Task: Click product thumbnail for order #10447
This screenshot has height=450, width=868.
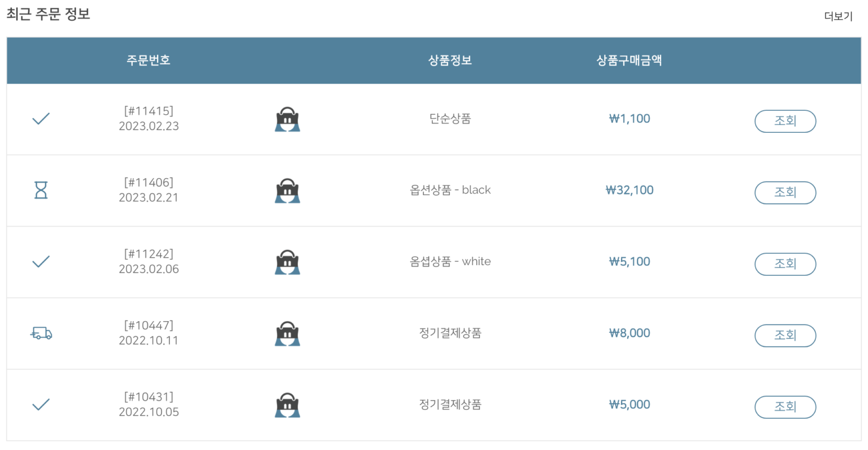Action: tap(287, 334)
